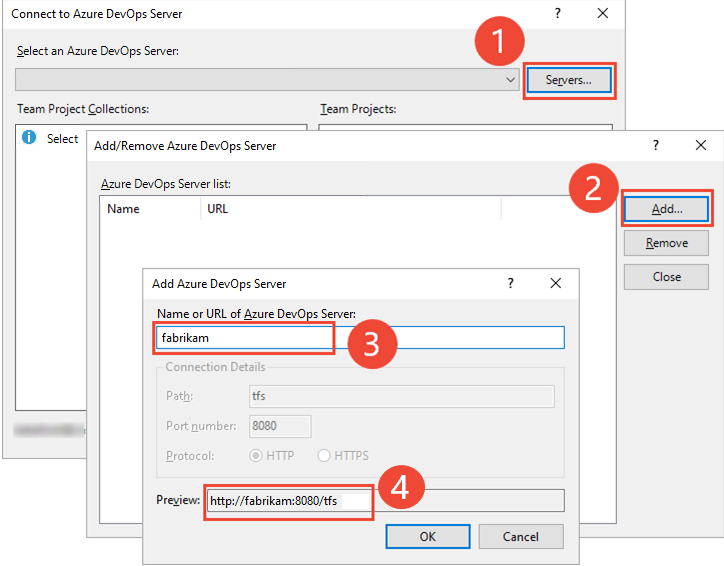724x566 pixels.
Task: Close the Connect to Azure DevOps Server window
Action: [603, 13]
